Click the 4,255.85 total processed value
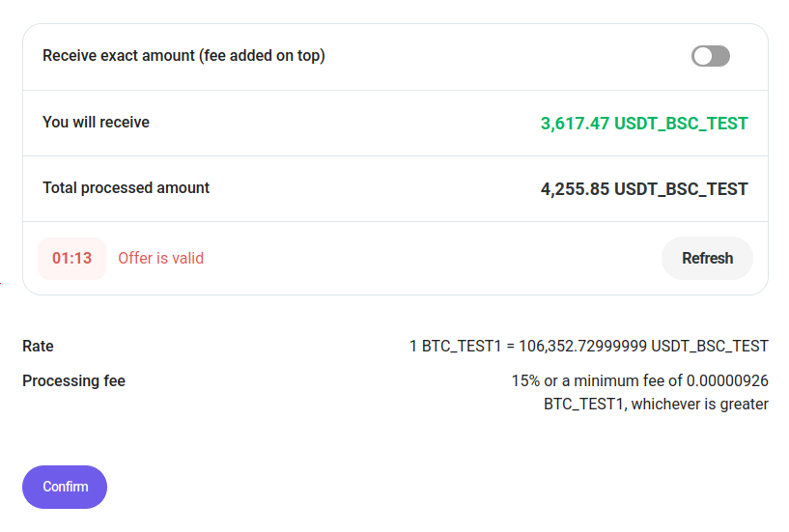 575,189
